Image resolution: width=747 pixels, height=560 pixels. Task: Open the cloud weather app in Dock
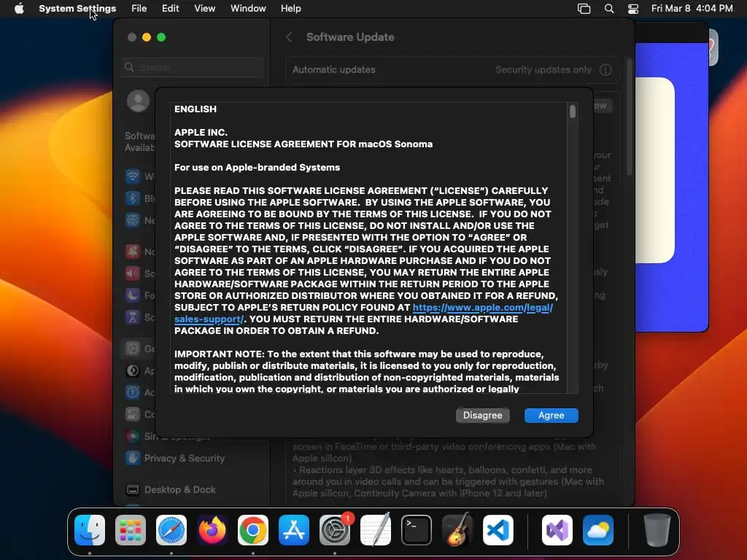click(598, 530)
